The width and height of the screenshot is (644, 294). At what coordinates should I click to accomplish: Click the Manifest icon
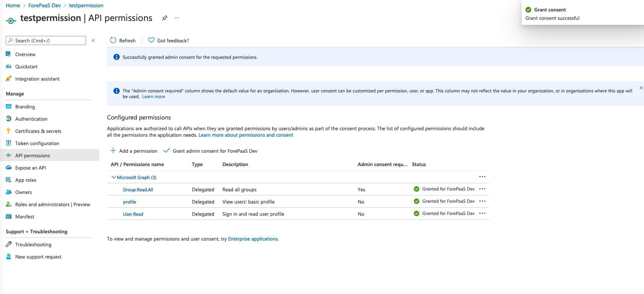click(8, 216)
